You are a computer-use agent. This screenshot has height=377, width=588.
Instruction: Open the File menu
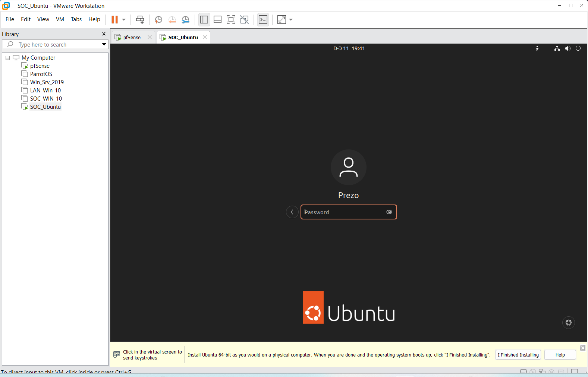pos(10,19)
